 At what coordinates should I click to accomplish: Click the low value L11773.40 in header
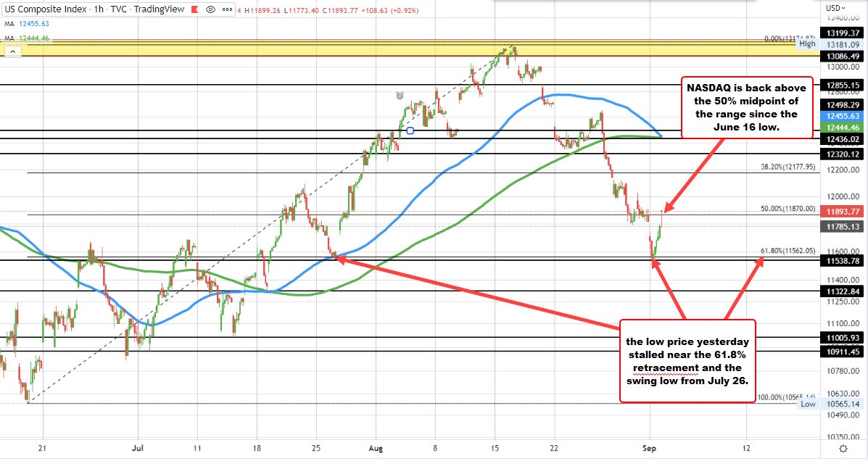pos(302,11)
